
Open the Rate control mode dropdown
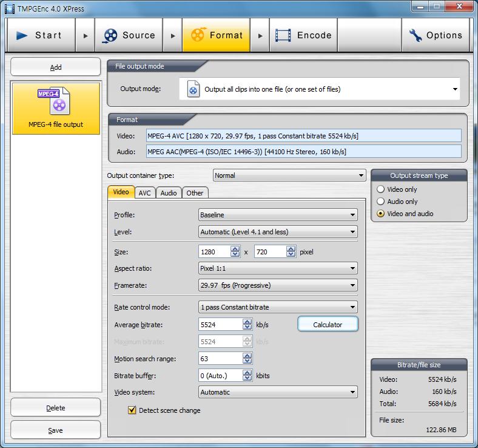point(278,307)
